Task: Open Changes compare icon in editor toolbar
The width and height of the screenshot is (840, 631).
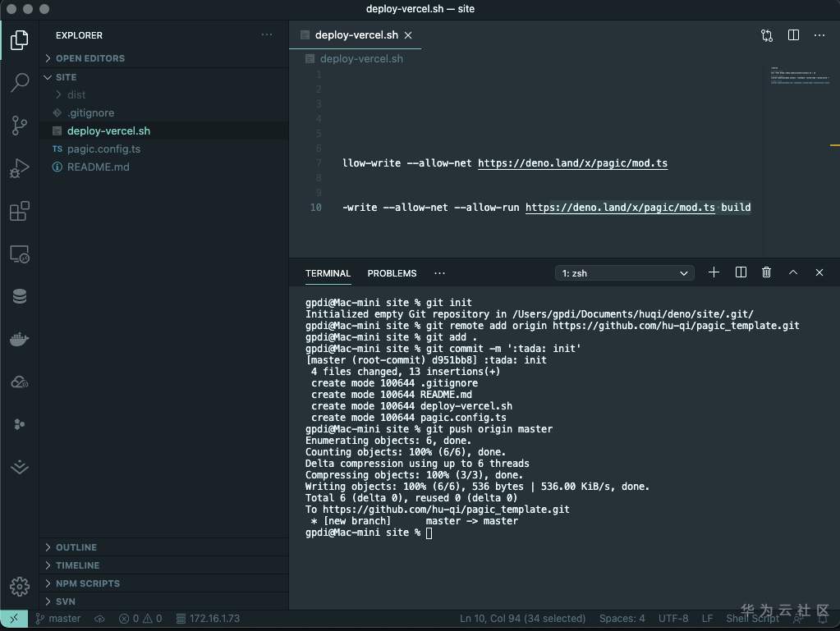Action: [x=767, y=35]
